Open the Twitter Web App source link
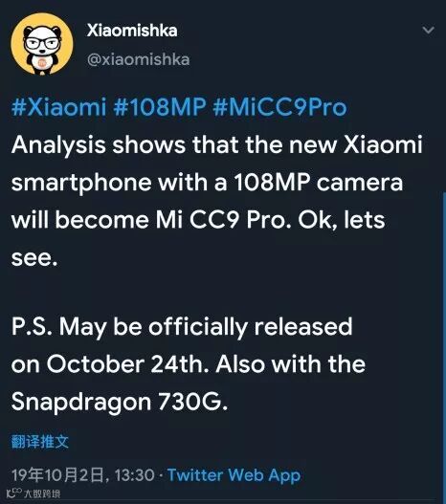 pos(234,475)
